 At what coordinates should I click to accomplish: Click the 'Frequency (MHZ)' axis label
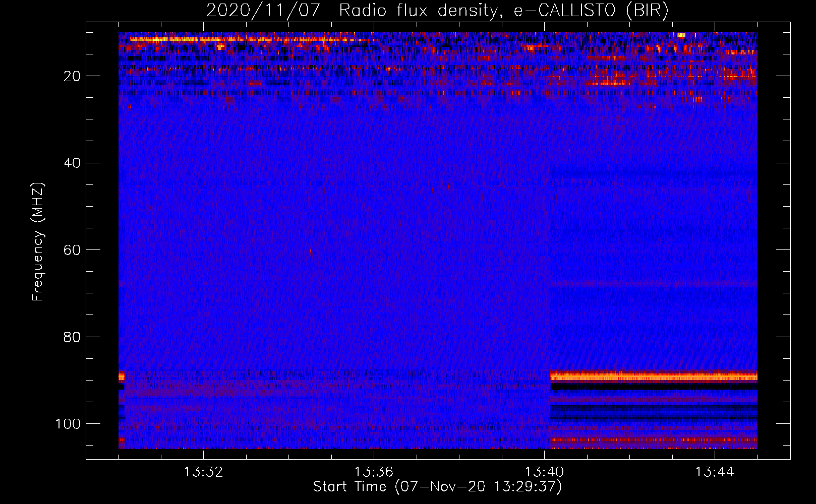pyautogui.click(x=38, y=242)
